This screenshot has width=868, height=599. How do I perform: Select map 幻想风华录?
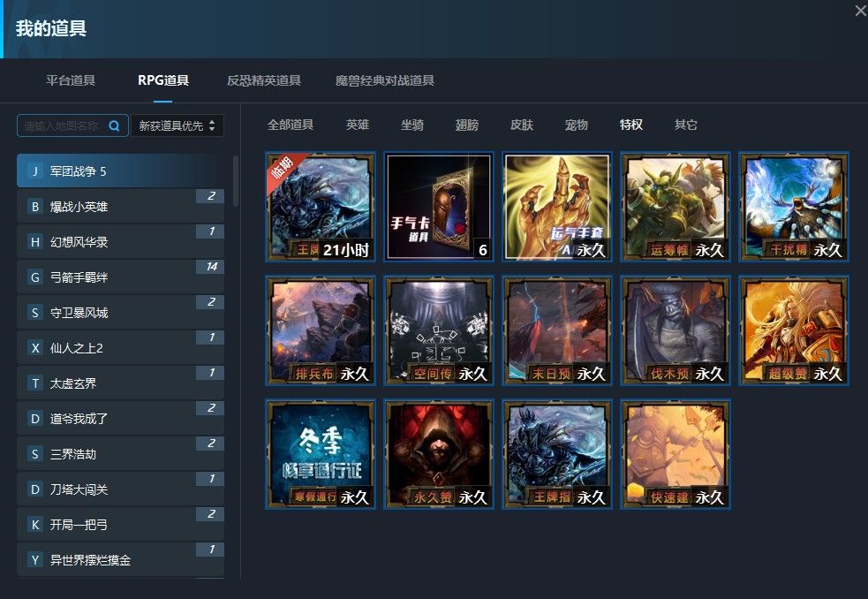click(120, 241)
